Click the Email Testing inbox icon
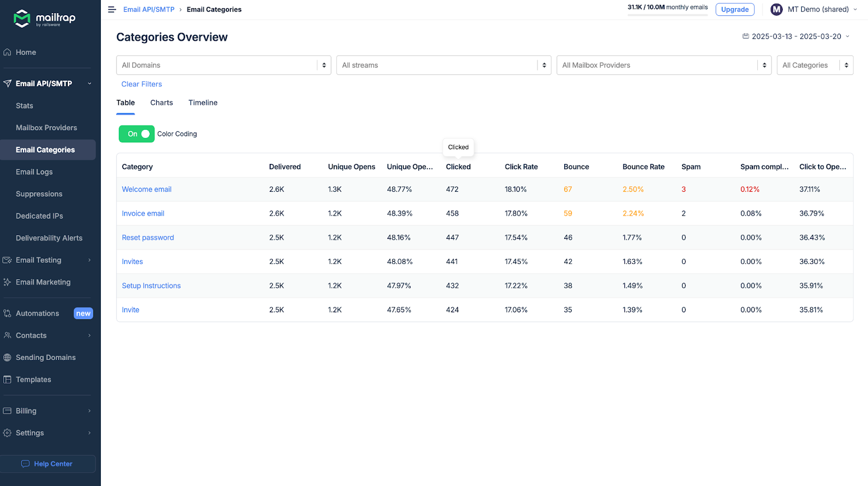868x486 pixels. pos(8,260)
